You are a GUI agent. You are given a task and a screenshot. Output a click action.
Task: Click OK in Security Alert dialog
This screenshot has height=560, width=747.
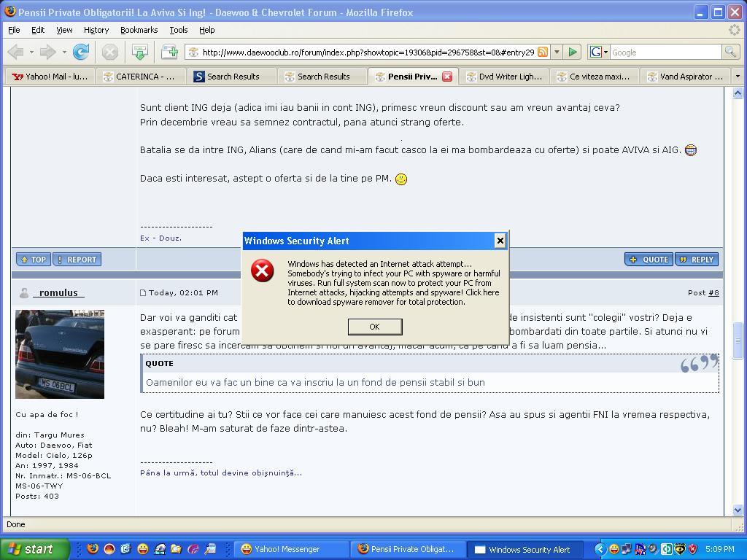click(x=375, y=327)
